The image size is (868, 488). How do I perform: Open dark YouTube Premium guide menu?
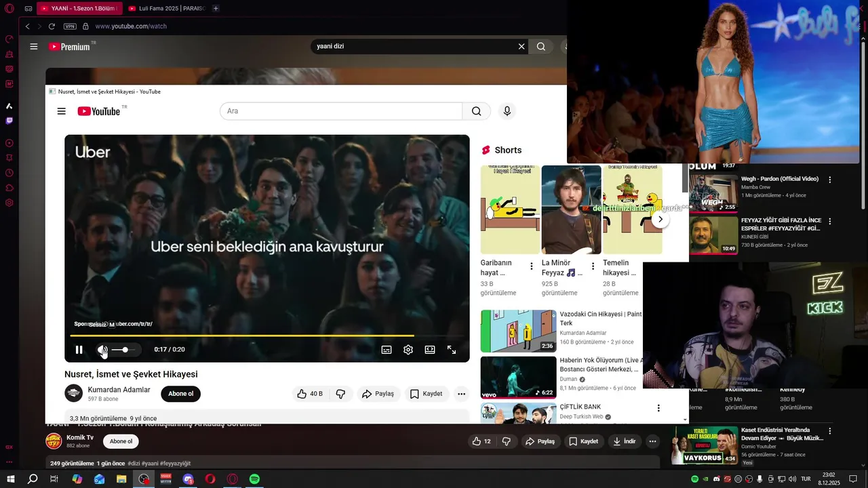[34, 47]
